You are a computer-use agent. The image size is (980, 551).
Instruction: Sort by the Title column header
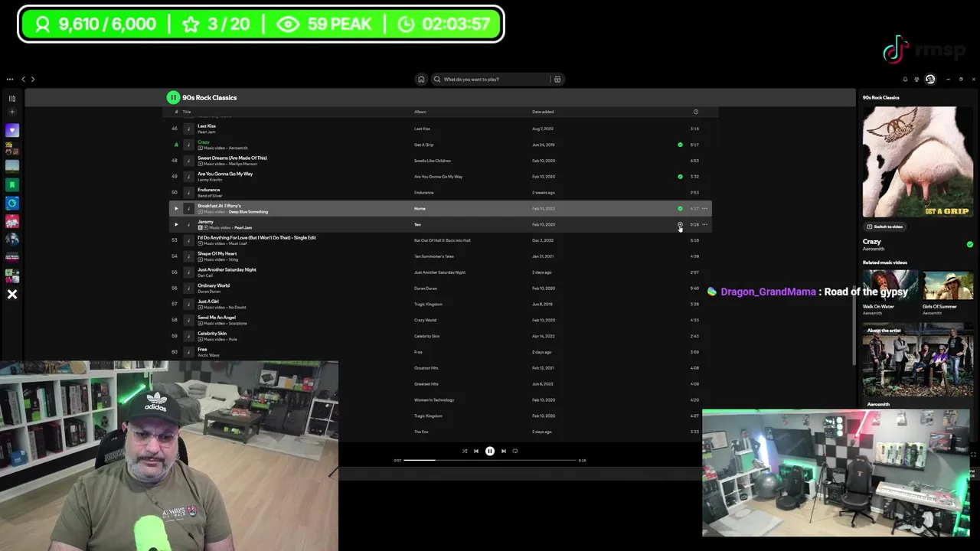tap(186, 112)
